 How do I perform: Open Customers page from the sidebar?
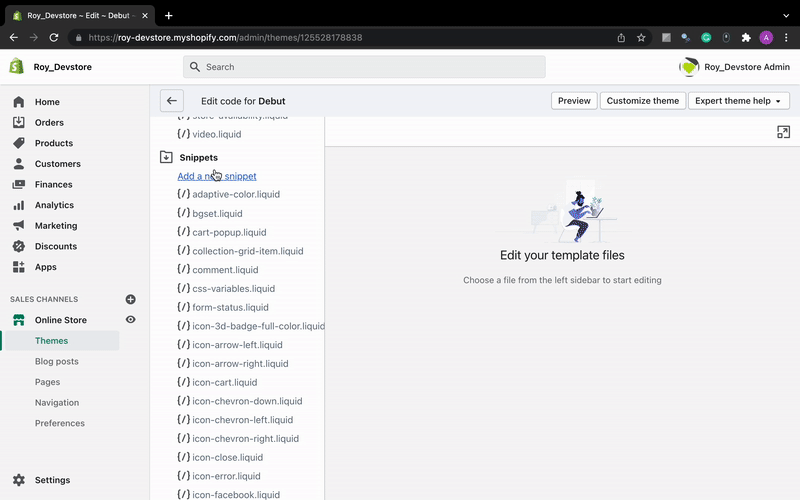[x=58, y=164]
